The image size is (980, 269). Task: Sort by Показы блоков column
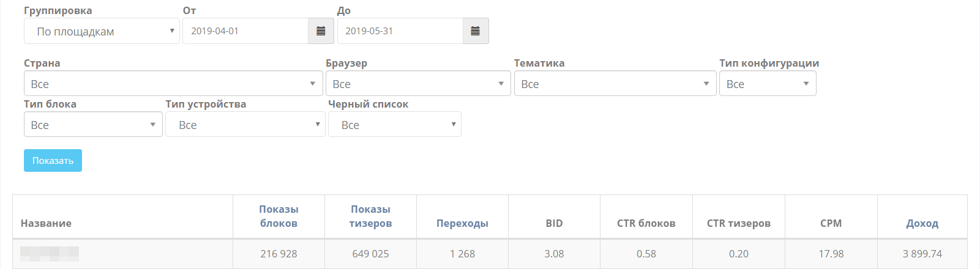coord(279,216)
